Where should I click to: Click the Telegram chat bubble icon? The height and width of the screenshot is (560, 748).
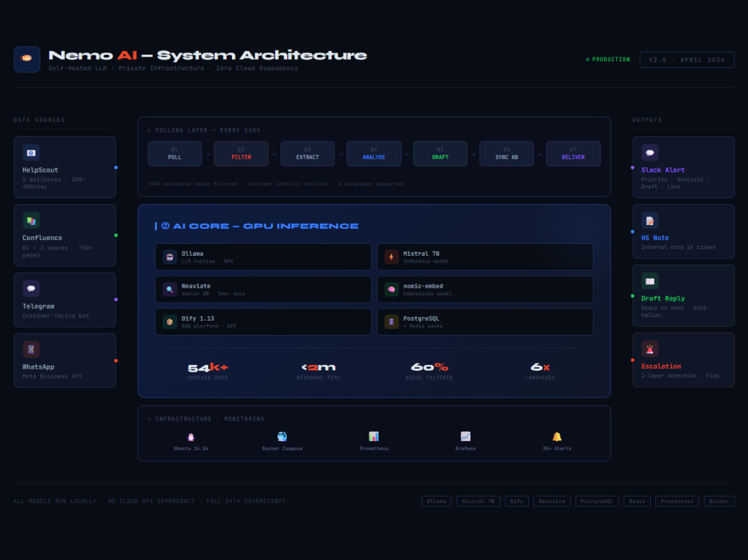(x=31, y=289)
